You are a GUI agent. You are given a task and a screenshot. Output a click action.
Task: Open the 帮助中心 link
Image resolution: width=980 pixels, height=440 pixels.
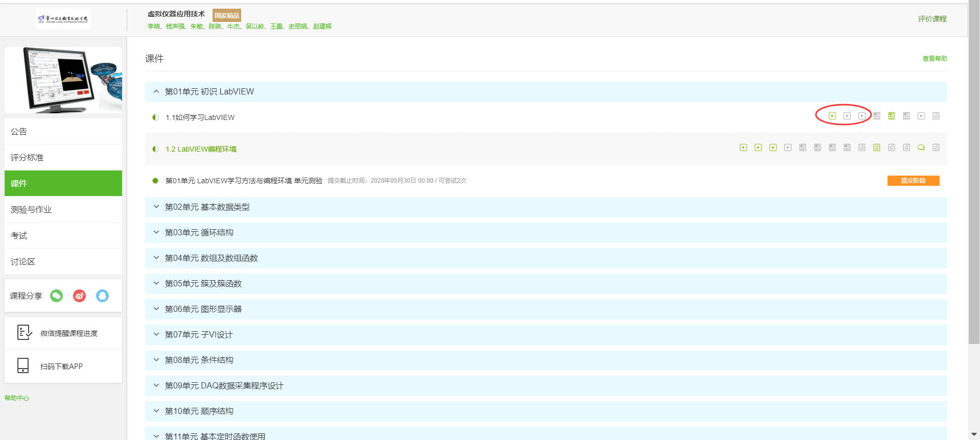point(17,398)
